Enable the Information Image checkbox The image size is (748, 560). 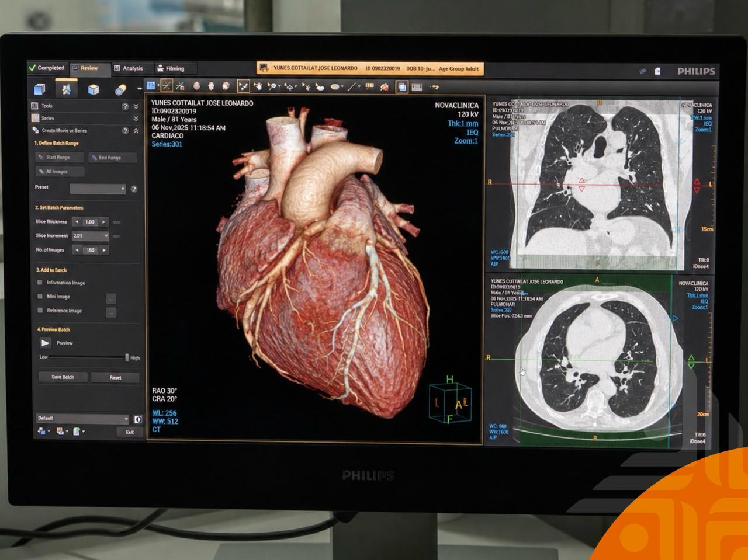pyautogui.click(x=40, y=283)
